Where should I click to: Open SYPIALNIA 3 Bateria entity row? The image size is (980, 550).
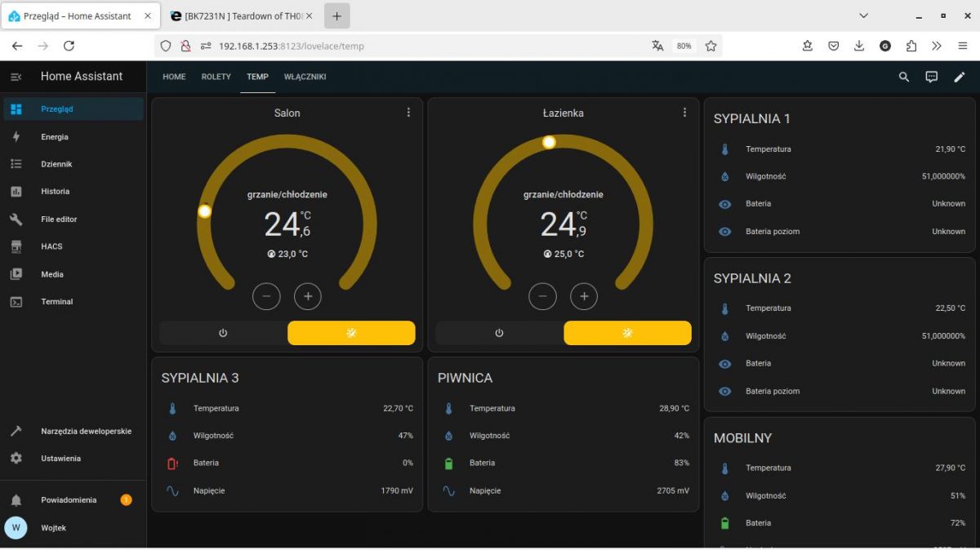point(287,463)
